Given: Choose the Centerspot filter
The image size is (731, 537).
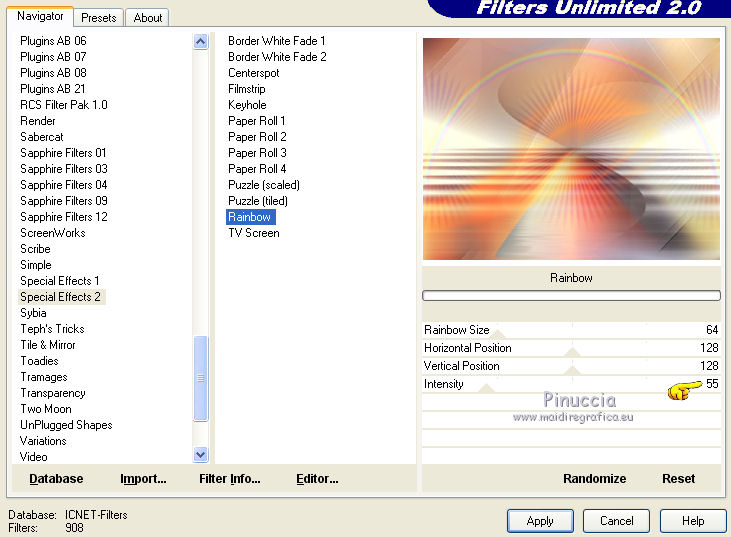Looking at the screenshot, I should point(254,73).
